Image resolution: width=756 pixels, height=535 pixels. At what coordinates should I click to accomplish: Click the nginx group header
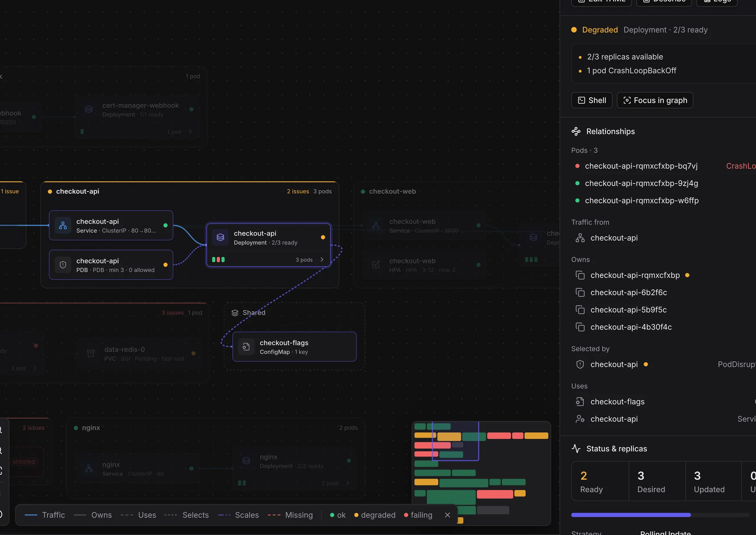pos(91,427)
